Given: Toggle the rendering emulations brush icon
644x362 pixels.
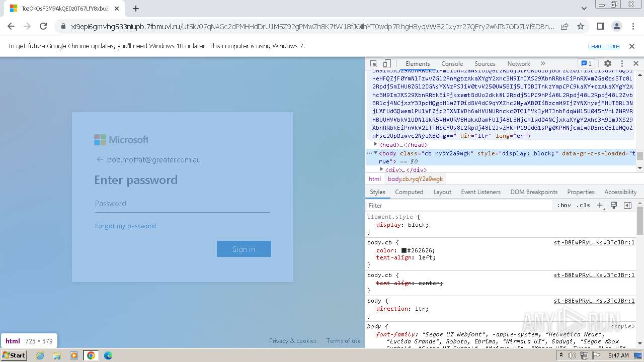Looking at the screenshot, I should coord(614,205).
